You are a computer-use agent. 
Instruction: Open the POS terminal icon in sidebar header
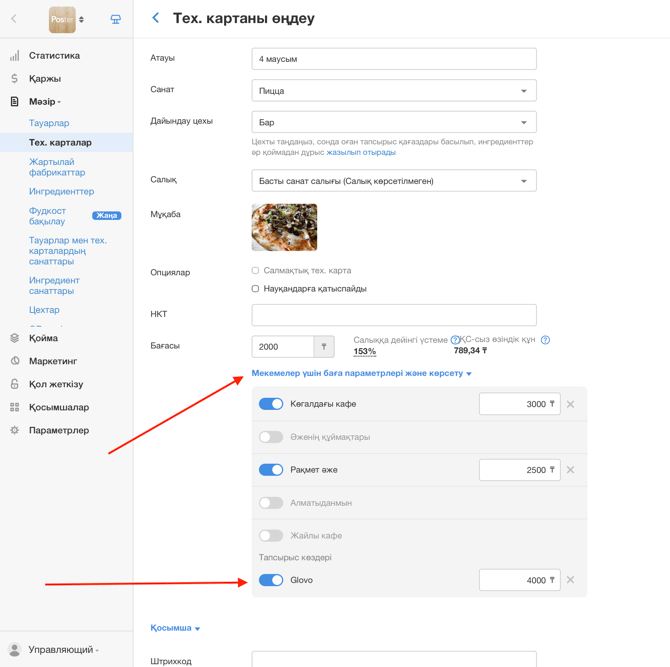tap(115, 19)
